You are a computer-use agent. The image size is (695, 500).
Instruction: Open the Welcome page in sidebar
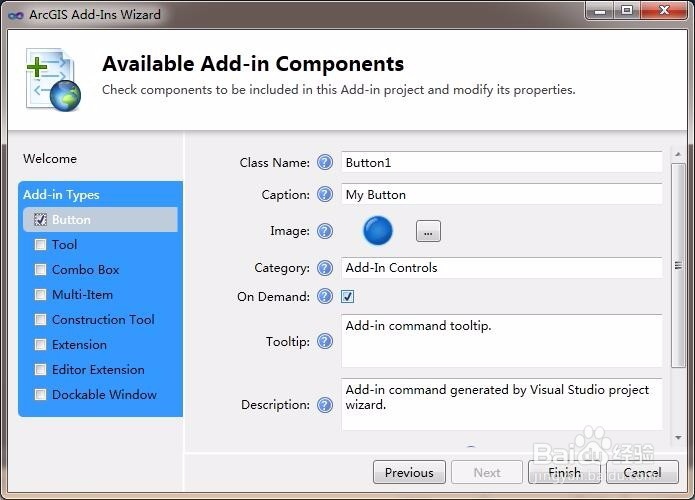pyautogui.click(x=50, y=159)
